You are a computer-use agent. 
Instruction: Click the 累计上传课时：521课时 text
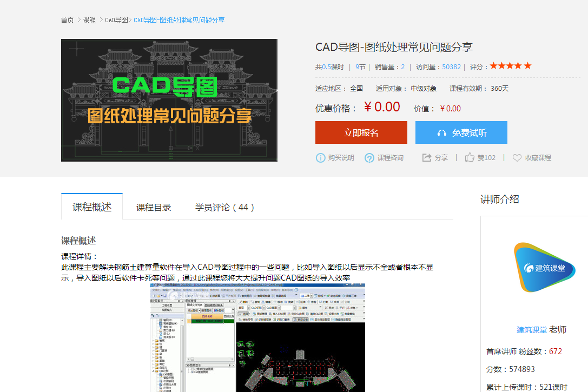[527, 387]
